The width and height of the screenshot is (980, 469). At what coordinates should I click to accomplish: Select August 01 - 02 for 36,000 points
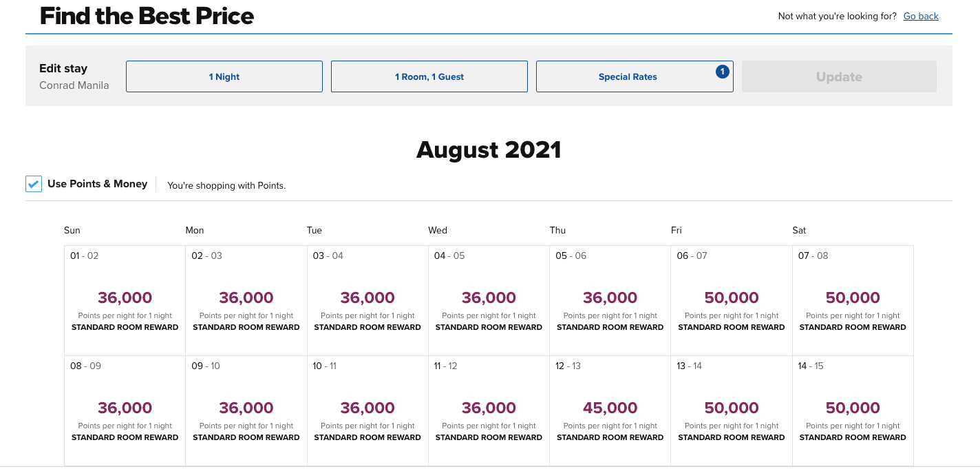pyautogui.click(x=125, y=300)
